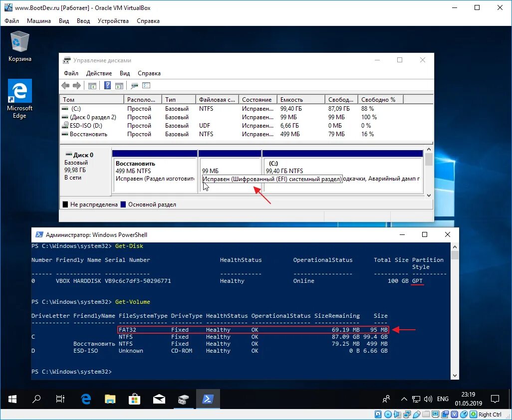512x420 pixels.
Task: Click VirtualBox USB status icon
Action: pyautogui.click(x=416, y=415)
